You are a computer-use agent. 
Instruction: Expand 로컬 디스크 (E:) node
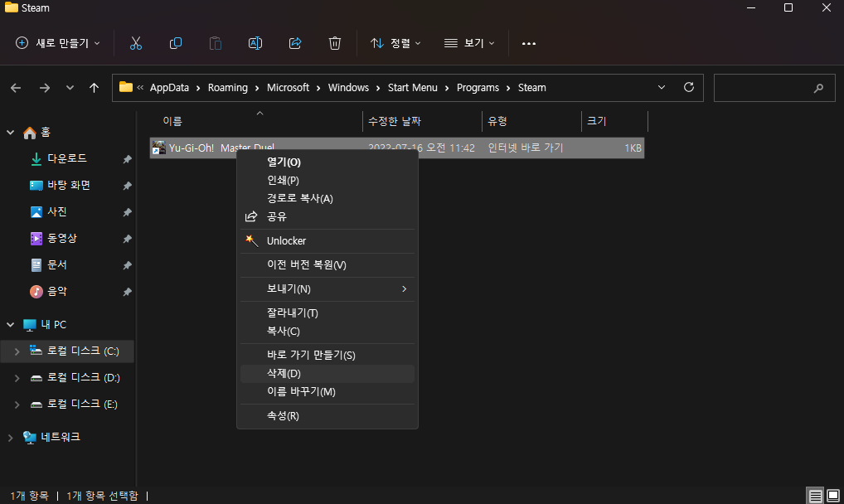(17, 405)
